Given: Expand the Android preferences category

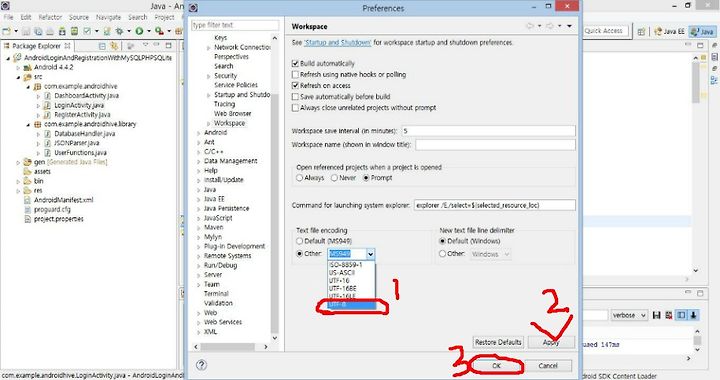Looking at the screenshot, I should pyautogui.click(x=199, y=133).
